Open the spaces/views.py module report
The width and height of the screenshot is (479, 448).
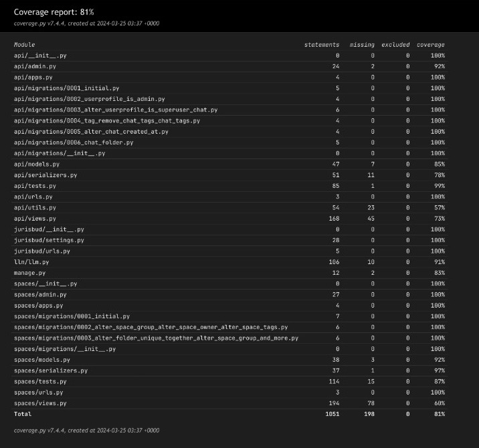point(40,403)
